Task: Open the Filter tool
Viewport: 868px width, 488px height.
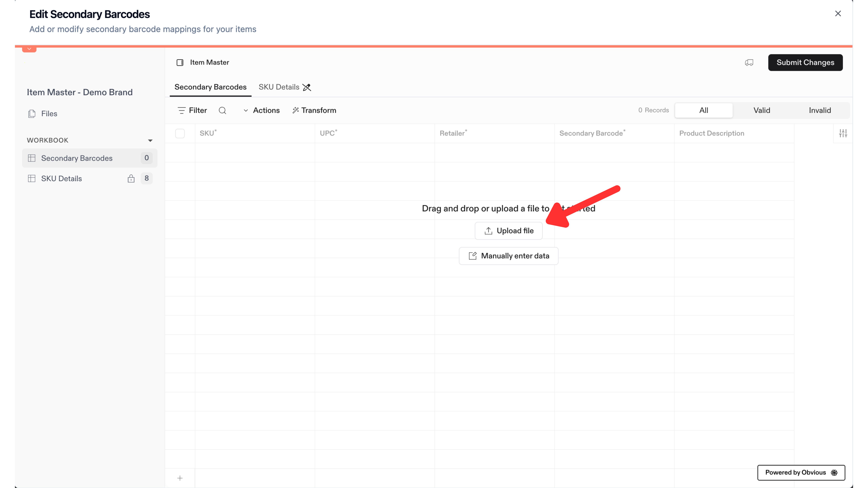Action: [192, 110]
